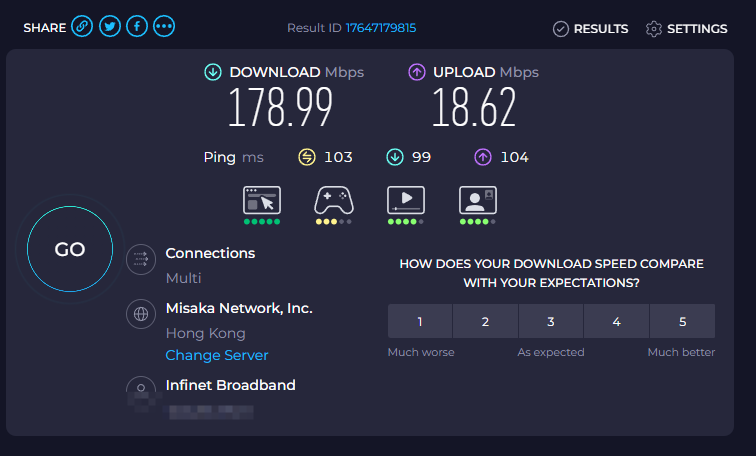Rate download speed as 5

pos(682,321)
